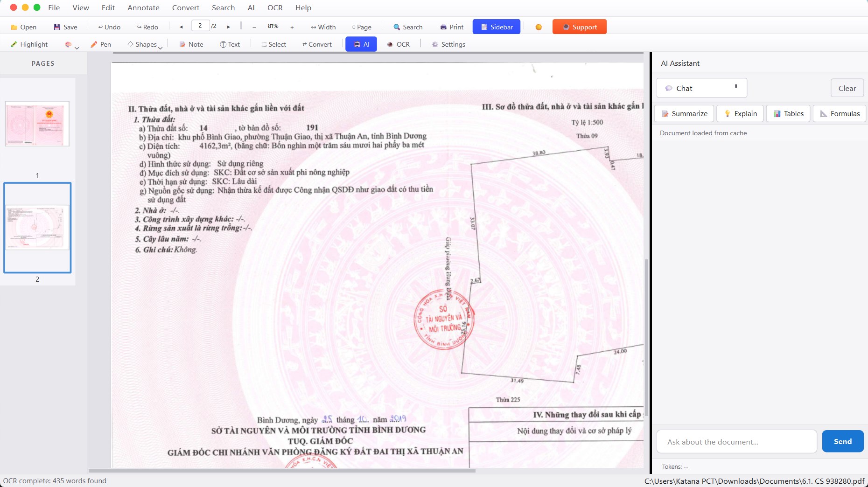Open the Chat mode dropdown
This screenshot has height=487, width=868.
(702, 88)
